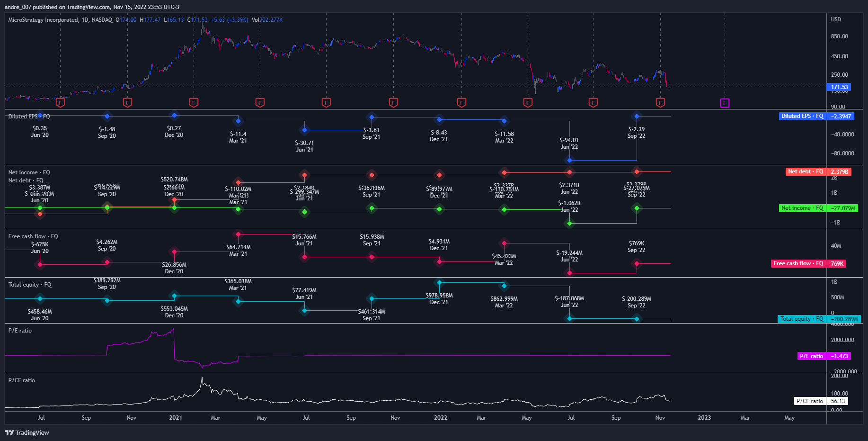
Task: Click the 769K Free cash flow value tag
Action: tap(837, 263)
